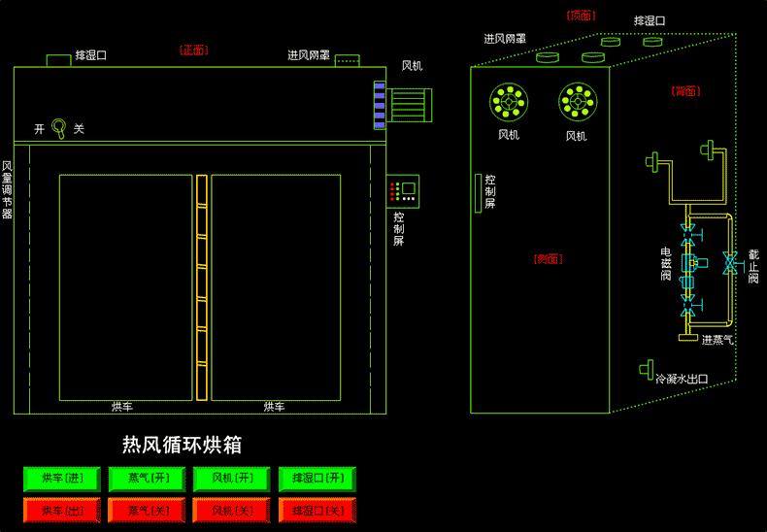767x532 pixels.
Task: Click the 风量调节器 vertical label
Action: point(7,189)
